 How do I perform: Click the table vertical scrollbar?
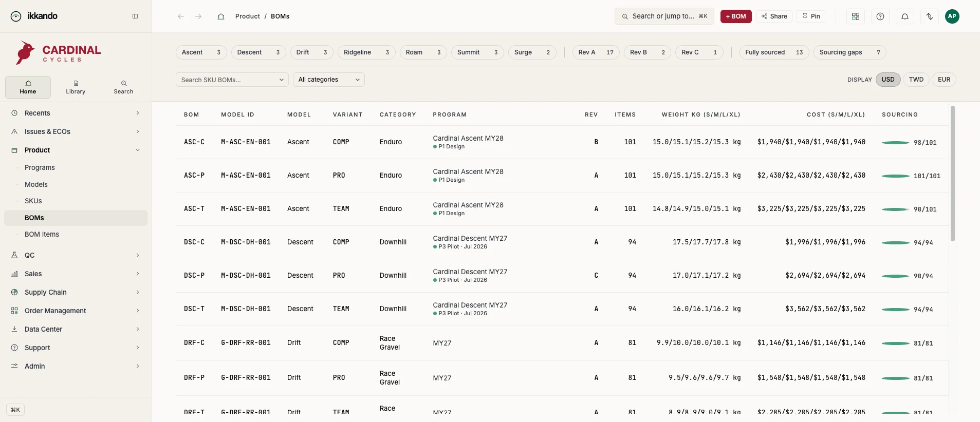(952, 174)
